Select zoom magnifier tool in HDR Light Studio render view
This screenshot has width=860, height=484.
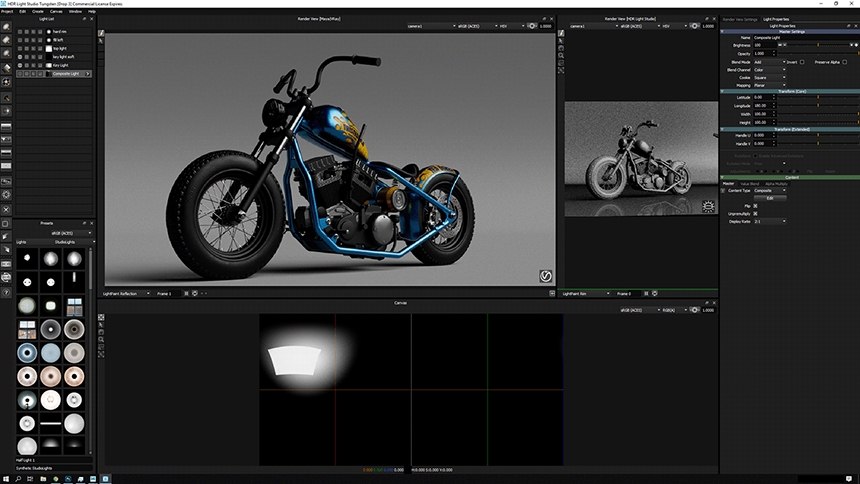[x=561, y=55]
